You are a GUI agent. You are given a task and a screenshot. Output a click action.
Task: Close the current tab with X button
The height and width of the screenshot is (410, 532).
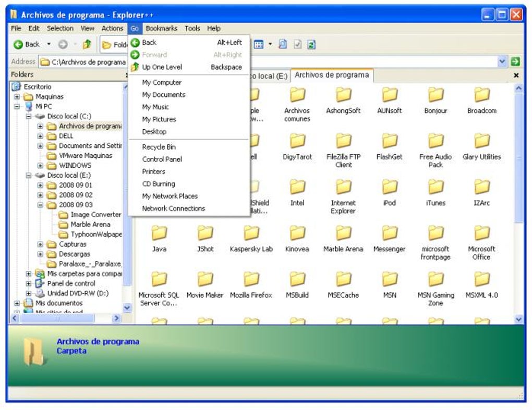[x=516, y=75]
